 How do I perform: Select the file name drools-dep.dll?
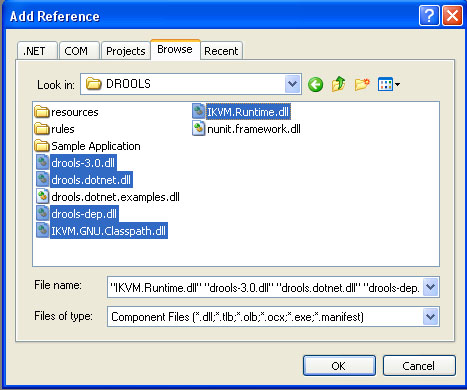point(84,214)
